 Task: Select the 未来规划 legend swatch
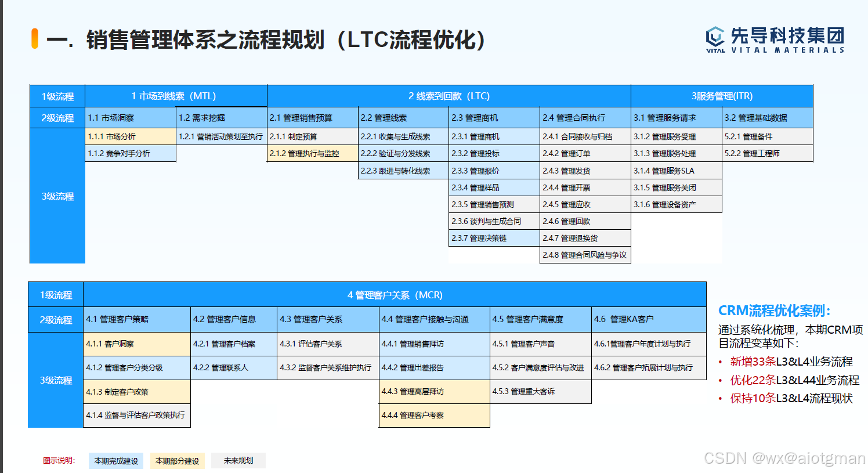[238, 460]
